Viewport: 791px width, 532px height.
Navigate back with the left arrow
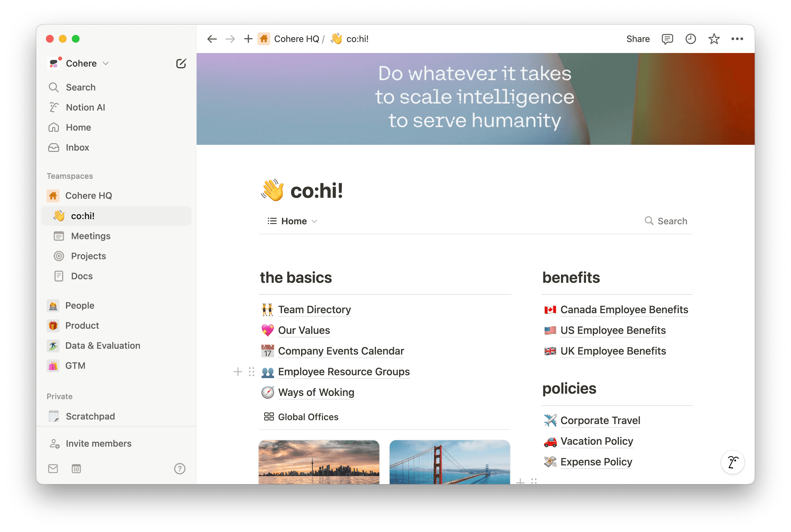(x=212, y=39)
